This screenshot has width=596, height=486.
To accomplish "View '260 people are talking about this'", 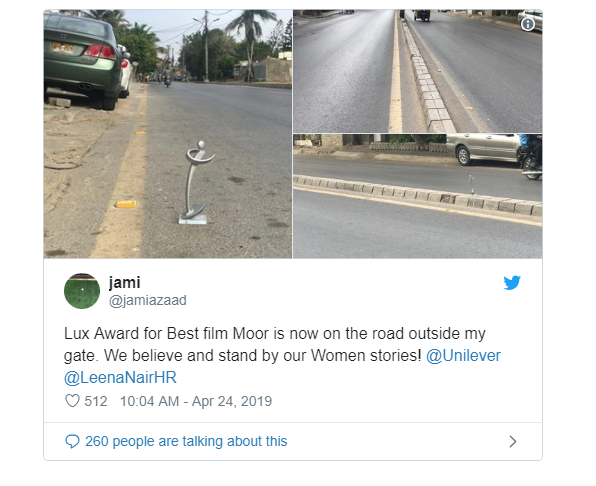I will click(x=186, y=442).
